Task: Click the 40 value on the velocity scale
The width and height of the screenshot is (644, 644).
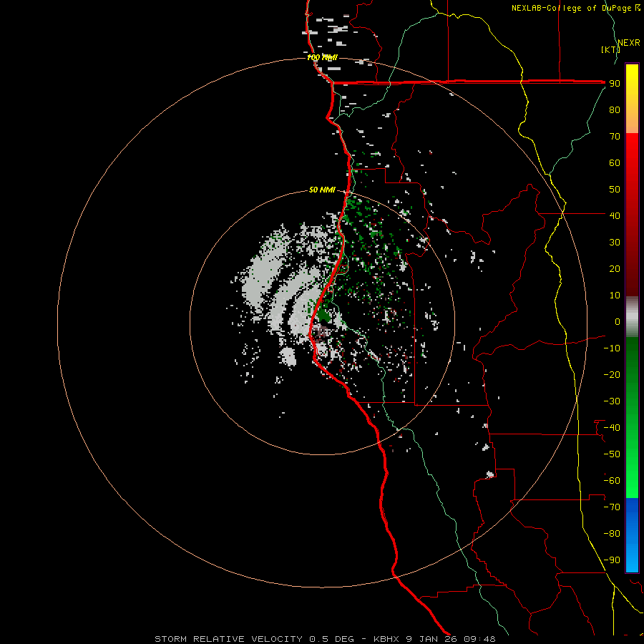Action: pos(615,215)
